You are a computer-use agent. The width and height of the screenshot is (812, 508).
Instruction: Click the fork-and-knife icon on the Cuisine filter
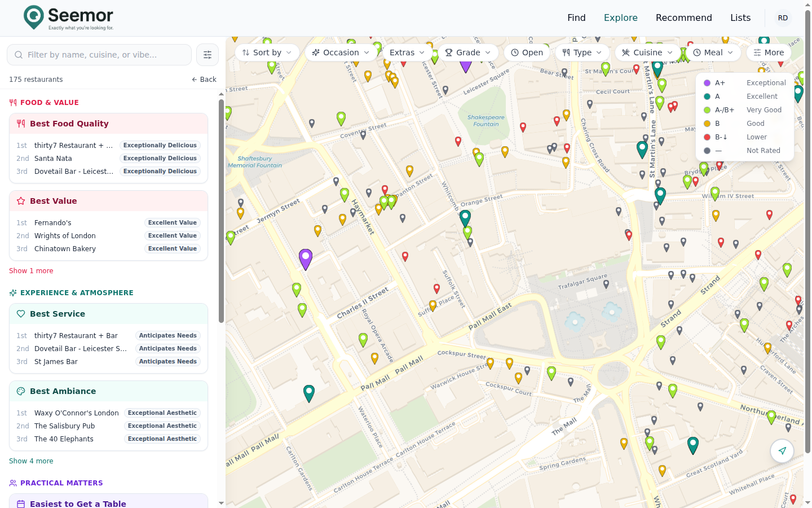coord(625,52)
